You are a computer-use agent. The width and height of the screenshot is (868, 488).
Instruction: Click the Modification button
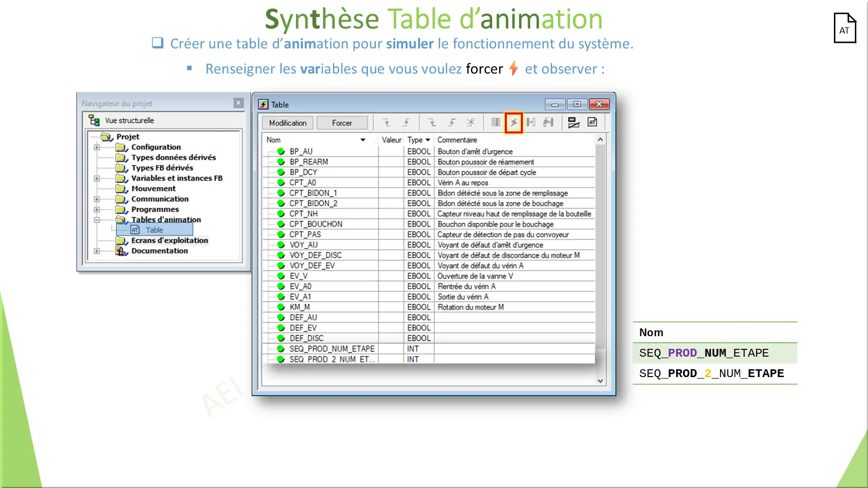[x=287, y=123]
